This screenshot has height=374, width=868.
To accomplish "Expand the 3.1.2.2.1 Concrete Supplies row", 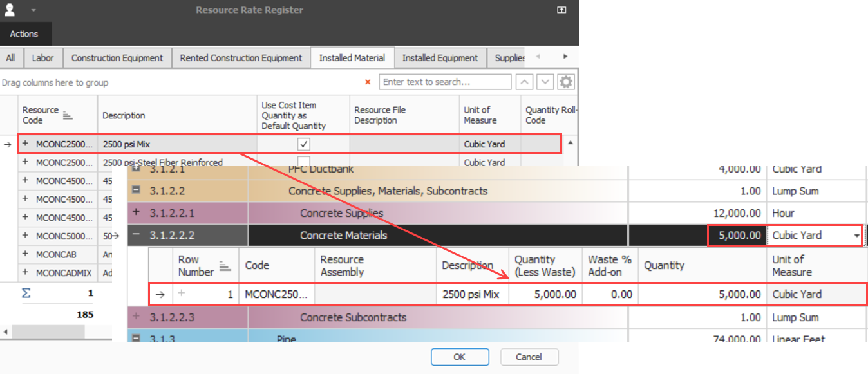I will 137,212.
